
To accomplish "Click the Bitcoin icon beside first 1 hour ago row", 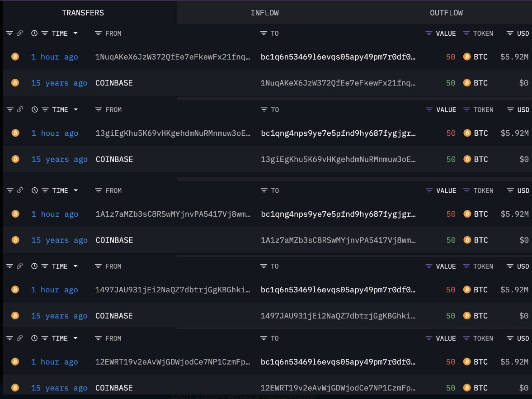I will pos(15,57).
